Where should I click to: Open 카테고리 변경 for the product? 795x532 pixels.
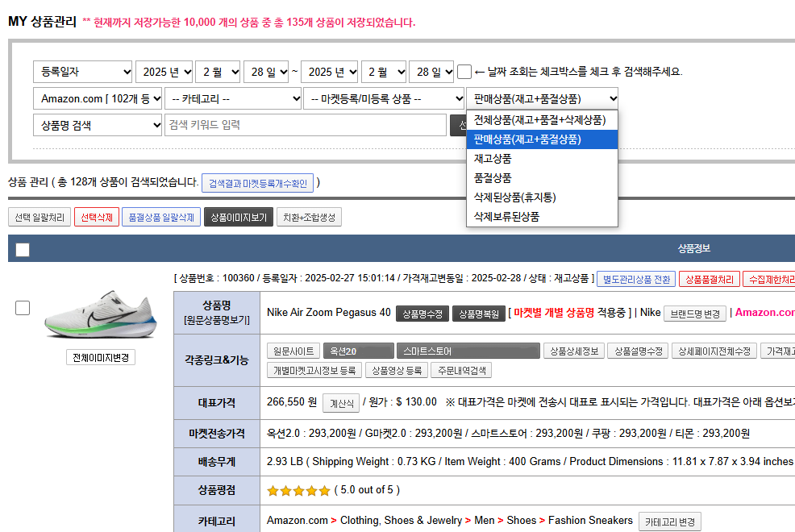669,522
